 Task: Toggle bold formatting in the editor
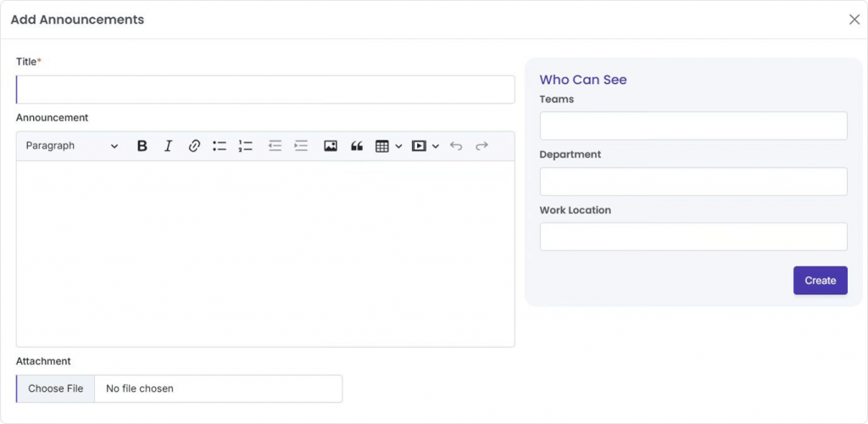pos(142,146)
